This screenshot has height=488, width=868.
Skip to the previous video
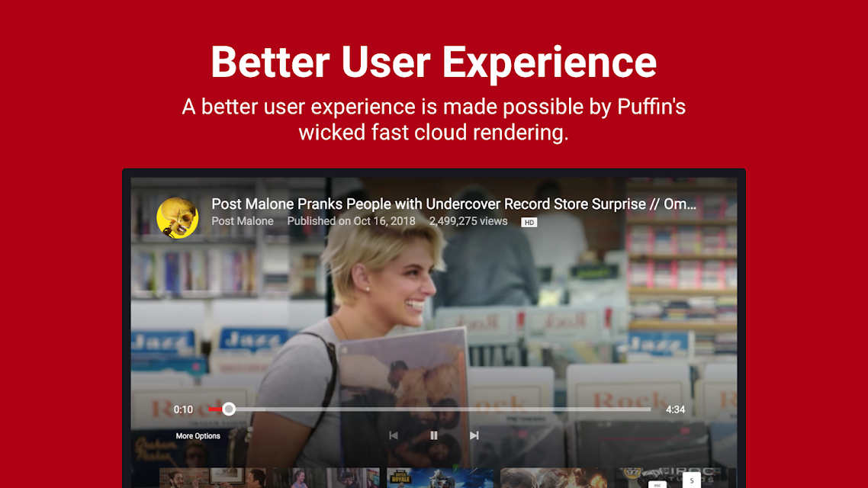click(x=394, y=435)
